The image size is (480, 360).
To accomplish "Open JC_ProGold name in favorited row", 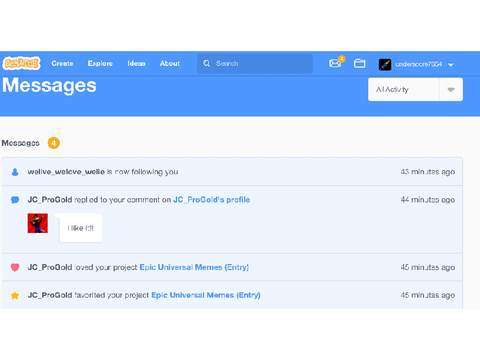I will (x=50, y=295).
